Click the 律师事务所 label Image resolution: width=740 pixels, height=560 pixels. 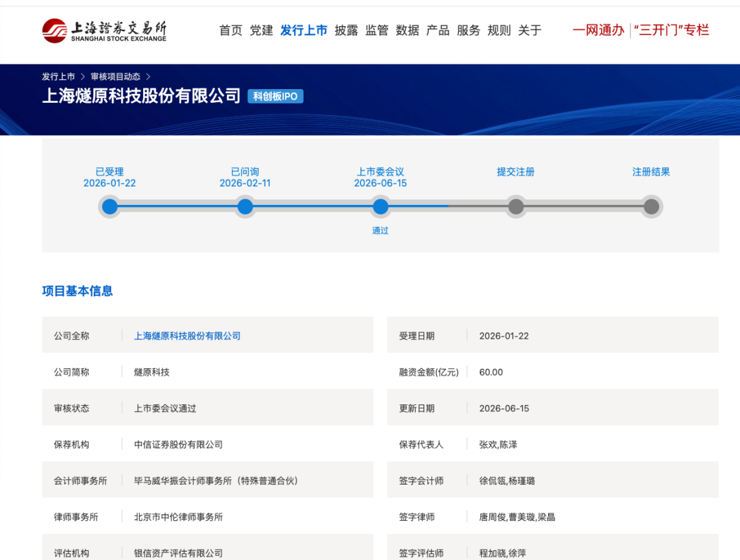pos(75,517)
